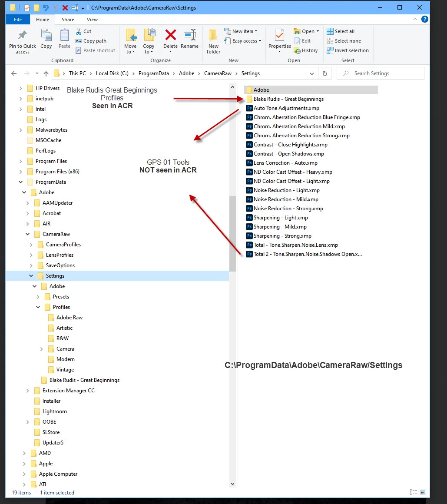Image resolution: width=447 pixels, height=504 pixels.
Task: Switch to the Share ribbon tab
Action: pyautogui.click(x=68, y=20)
